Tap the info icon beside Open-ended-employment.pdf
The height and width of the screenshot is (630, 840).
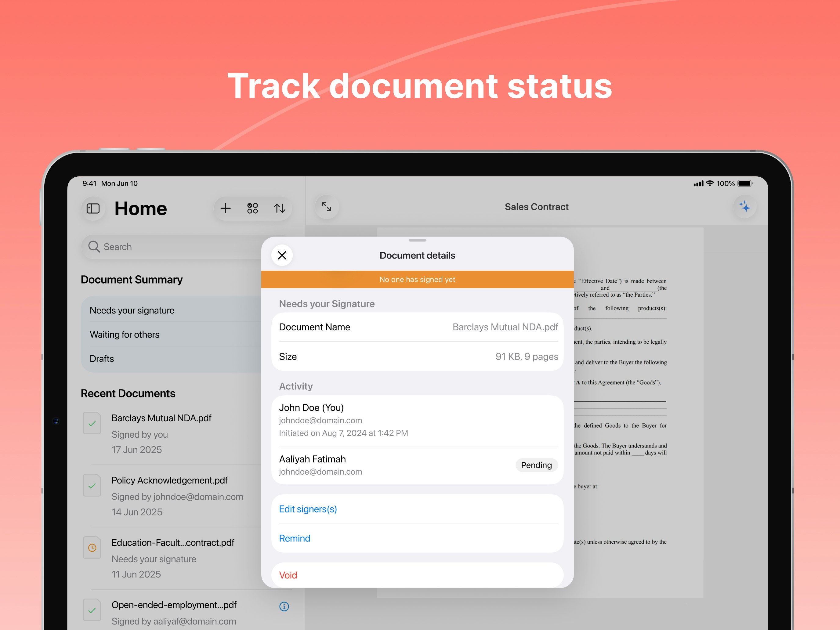click(x=284, y=606)
